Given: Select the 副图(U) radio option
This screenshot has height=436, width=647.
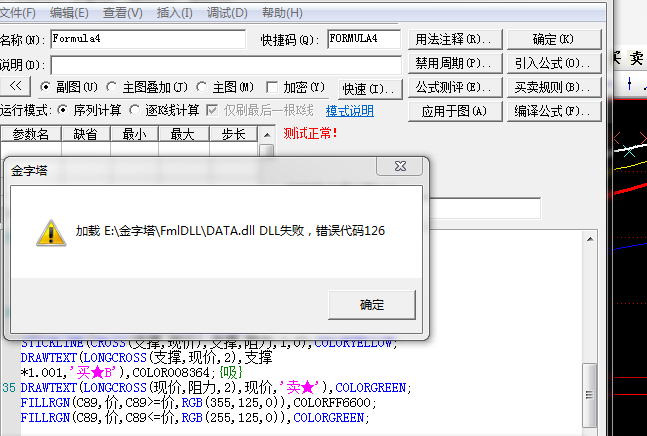Looking at the screenshot, I should click(45, 87).
